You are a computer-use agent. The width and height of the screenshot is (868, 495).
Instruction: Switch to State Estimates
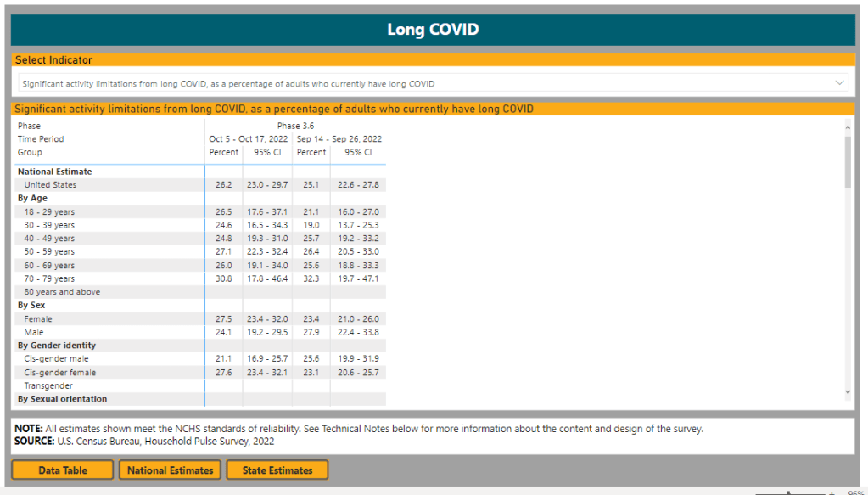pyautogui.click(x=277, y=470)
